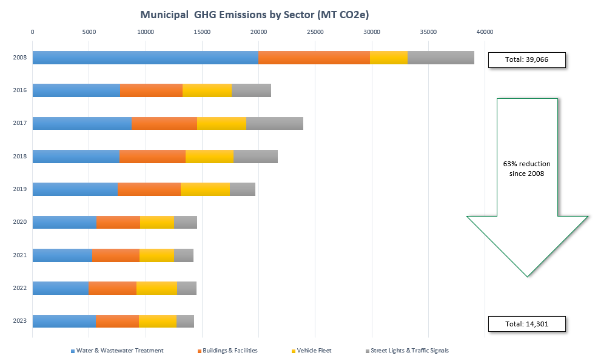Click the 2020 year axis label

[19, 222]
